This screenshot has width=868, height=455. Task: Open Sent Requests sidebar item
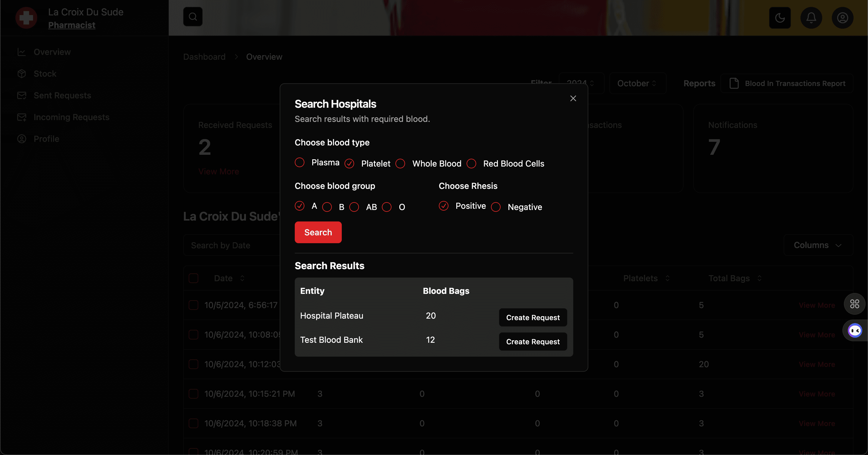(x=62, y=95)
